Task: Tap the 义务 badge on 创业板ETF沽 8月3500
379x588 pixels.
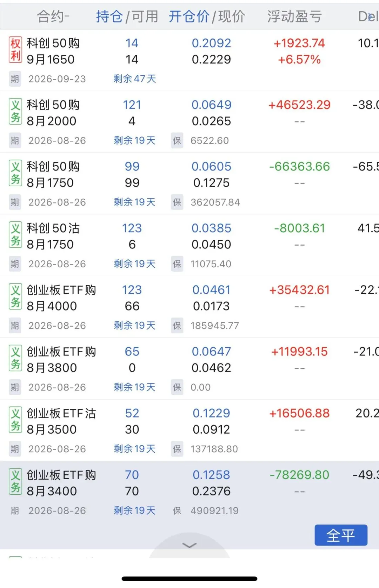Action: tap(15, 420)
